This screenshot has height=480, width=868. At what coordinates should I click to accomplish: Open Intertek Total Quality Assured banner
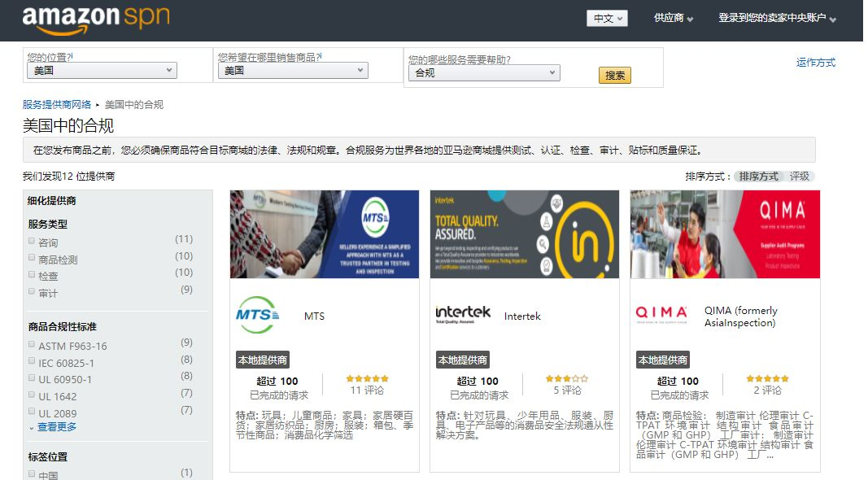click(524, 234)
